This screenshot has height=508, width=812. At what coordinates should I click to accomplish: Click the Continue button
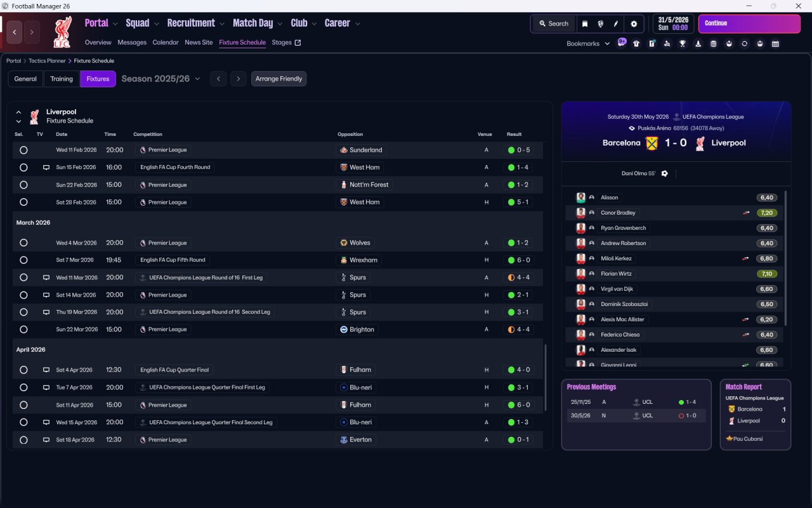coord(749,24)
